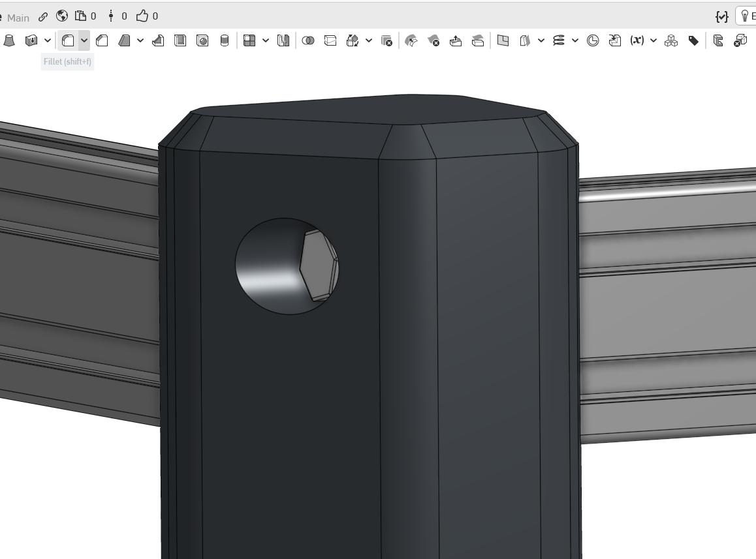Choose the Hole feature tool
The height and width of the screenshot is (559, 756).
[x=202, y=40]
